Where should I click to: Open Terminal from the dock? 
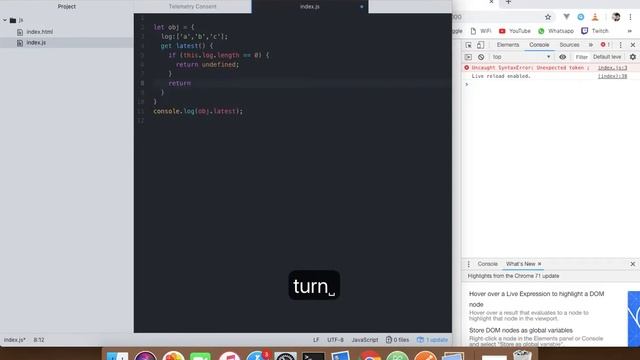pos(313,356)
